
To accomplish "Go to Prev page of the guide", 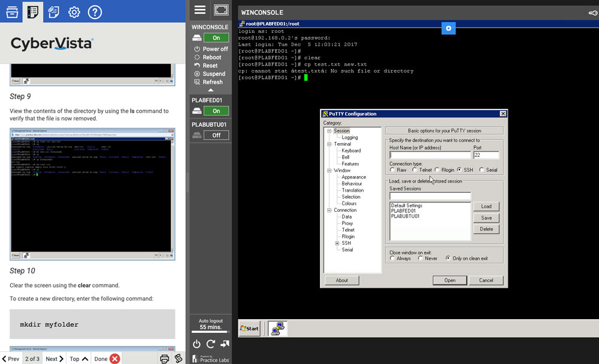I will click(11, 359).
